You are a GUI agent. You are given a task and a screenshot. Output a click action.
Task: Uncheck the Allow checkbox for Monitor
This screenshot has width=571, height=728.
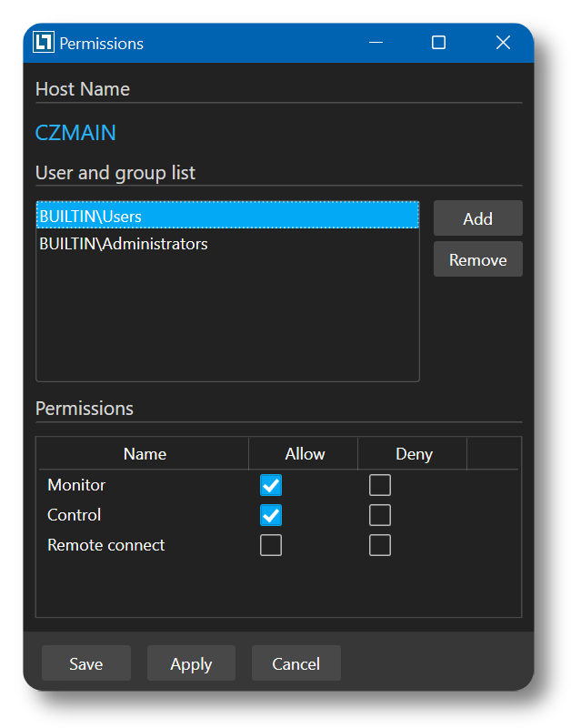[x=270, y=485]
